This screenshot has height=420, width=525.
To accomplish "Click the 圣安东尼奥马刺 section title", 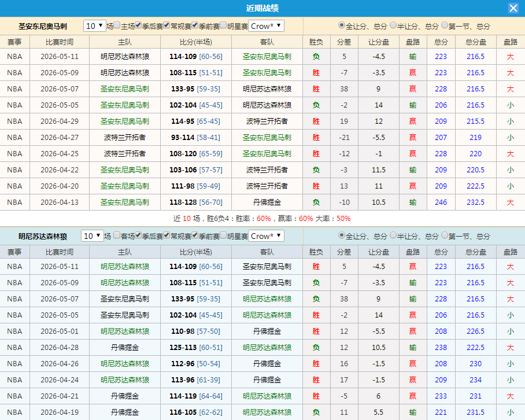I will [x=43, y=26].
